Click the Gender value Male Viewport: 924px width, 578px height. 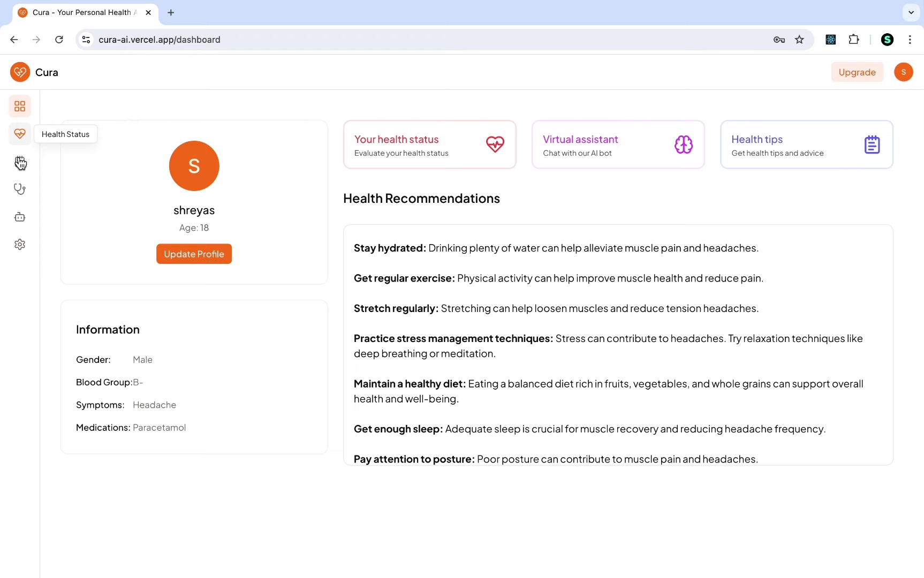142,360
